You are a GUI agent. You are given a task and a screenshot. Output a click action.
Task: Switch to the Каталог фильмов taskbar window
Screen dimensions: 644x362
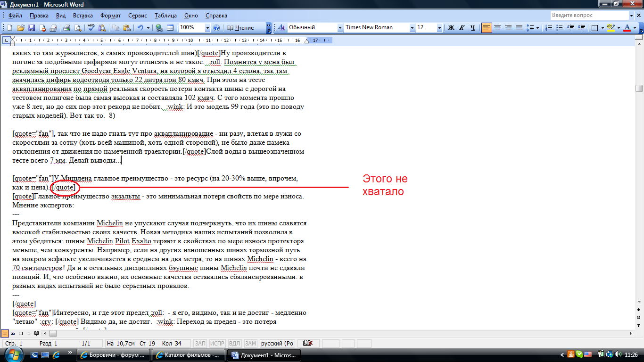(188, 355)
